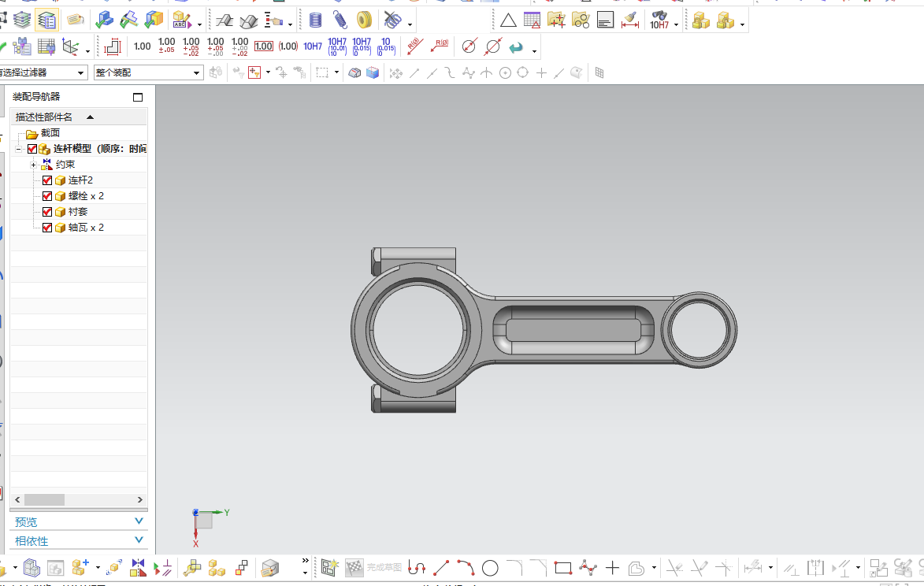Image resolution: width=924 pixels, height=586 pixels.
Task: Click the plain 10H7 fit tolerance icon
Action: [x=312, y=46]
